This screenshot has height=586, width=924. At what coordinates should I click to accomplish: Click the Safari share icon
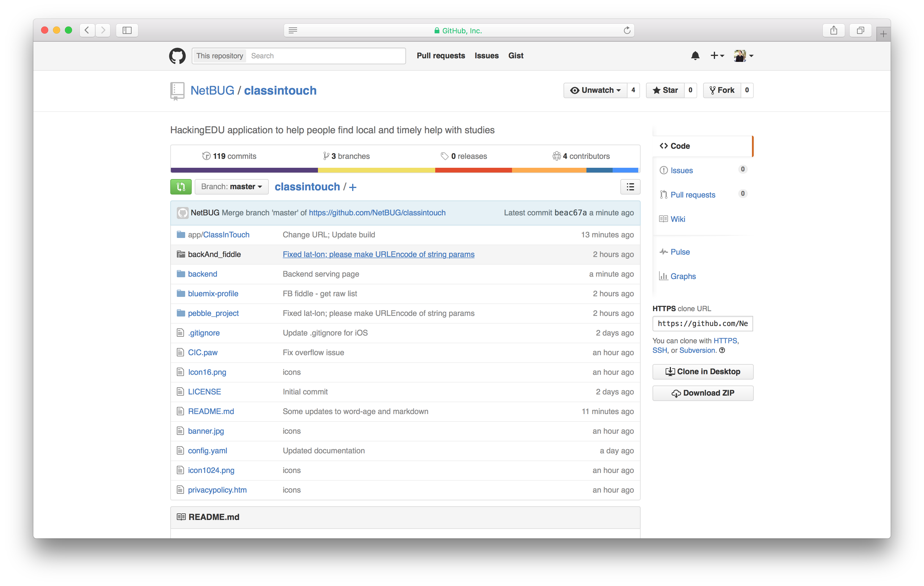834,30
